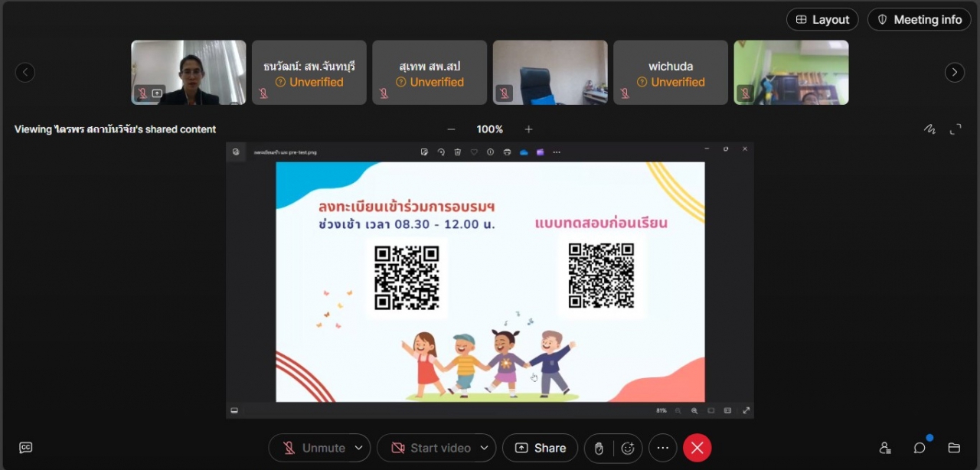Click actual size icon in Photos status bar
Image resolution: width=980 pixels, height=470 pixels.
point(727,410)
